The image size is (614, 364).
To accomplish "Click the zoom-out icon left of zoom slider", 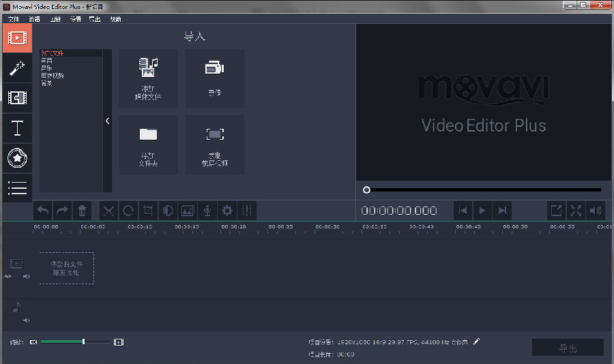I will [x=33, y=342].
